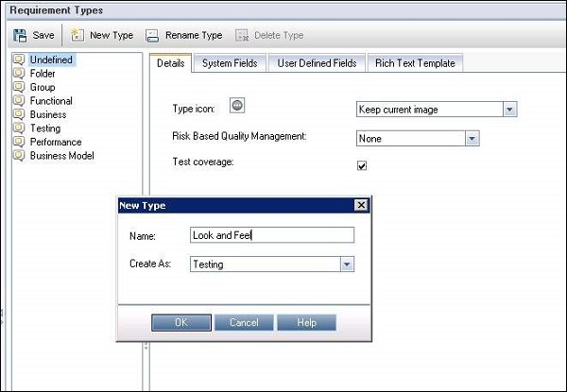Viewport: 567px width, 392px height.
Task: Switch to the System Fields tab
Action: tap(230, 63)
